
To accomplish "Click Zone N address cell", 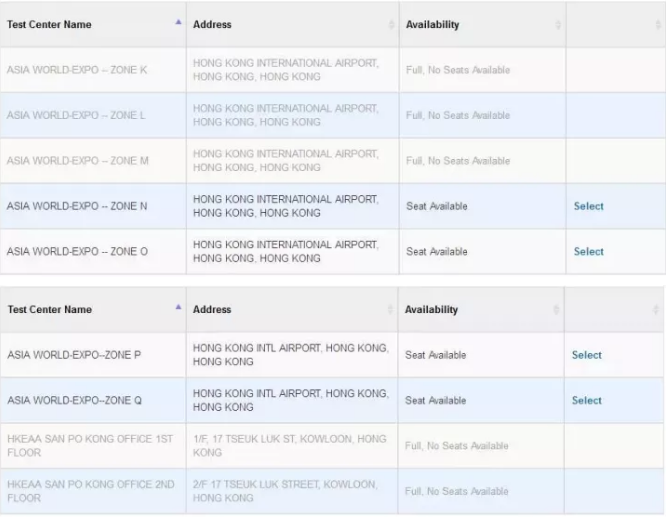I will 293,206.
